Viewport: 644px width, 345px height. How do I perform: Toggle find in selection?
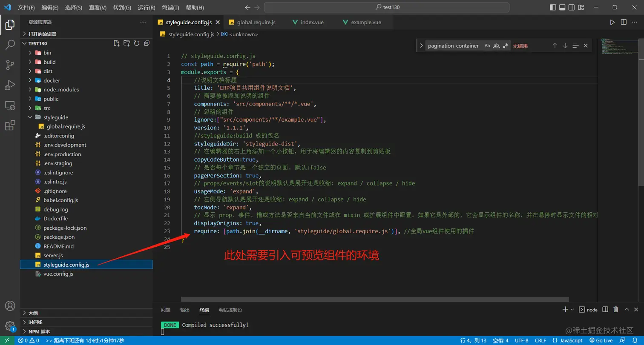coord(575,46)
